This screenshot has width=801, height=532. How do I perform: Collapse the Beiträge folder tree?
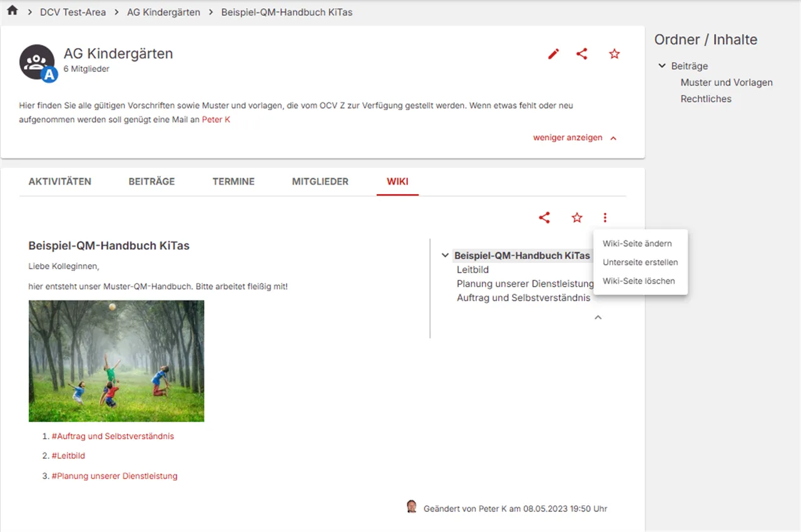[662, 66]
